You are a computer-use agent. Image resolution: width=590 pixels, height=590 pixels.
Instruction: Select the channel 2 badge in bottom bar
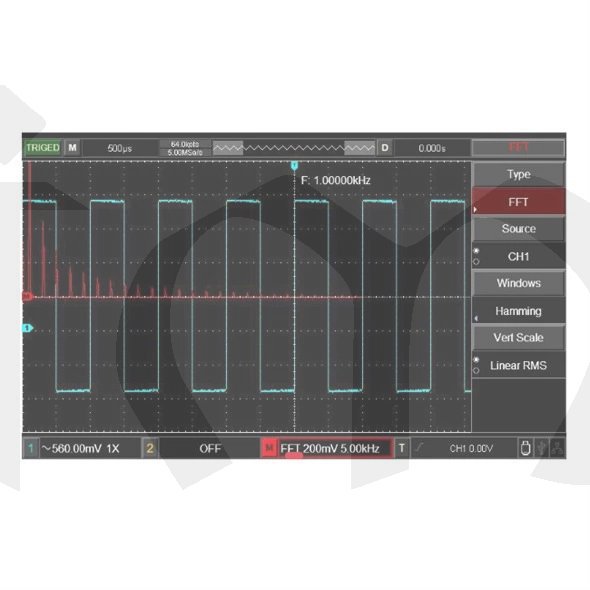pyautogui.click(x=150, y=448)
